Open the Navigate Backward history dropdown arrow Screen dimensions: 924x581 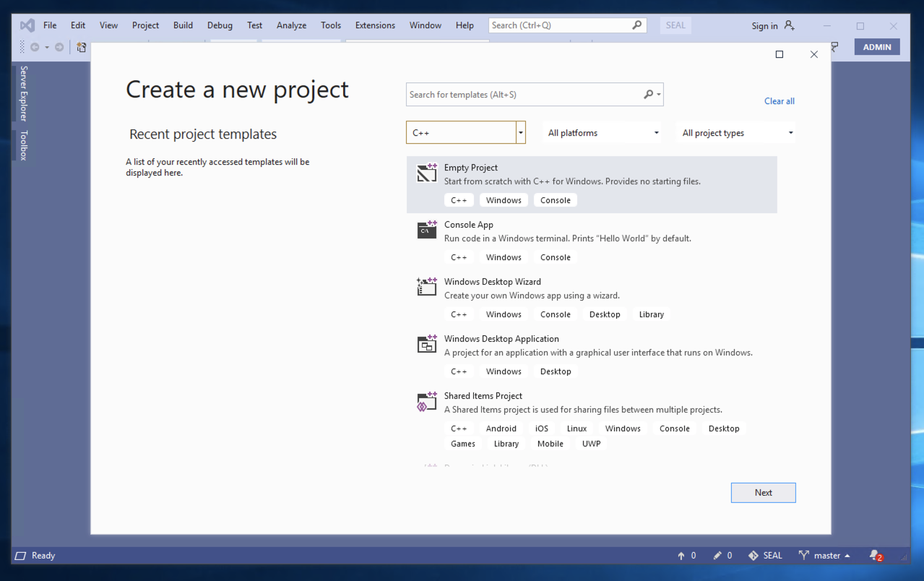point(47,47)
